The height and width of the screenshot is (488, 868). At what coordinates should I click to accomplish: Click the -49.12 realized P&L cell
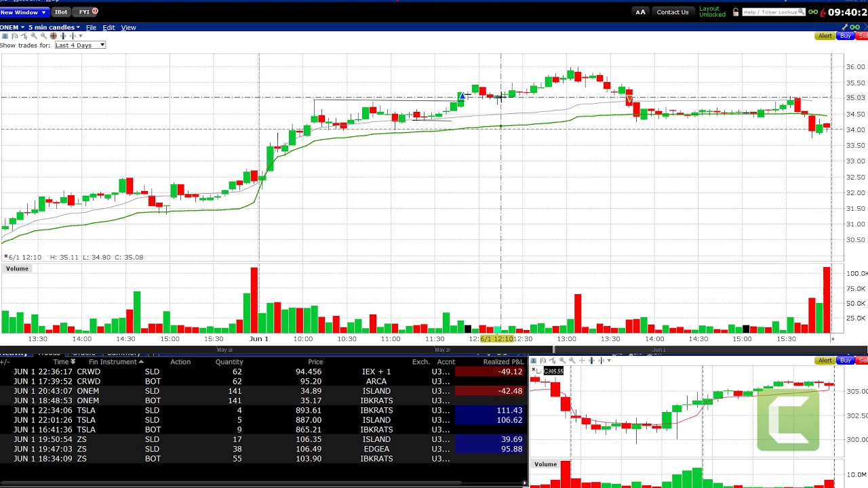coord(490,372)
